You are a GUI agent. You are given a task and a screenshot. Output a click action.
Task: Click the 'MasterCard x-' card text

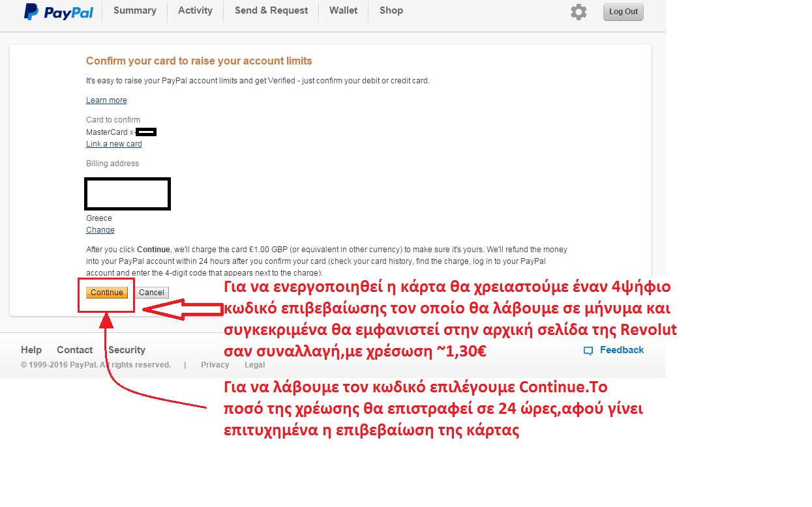pos(111,132)
